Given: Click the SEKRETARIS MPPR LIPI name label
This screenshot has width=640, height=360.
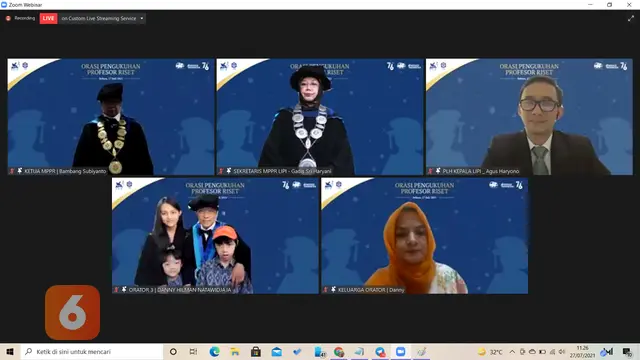Looking at the screenshot, I should [275, 171].
